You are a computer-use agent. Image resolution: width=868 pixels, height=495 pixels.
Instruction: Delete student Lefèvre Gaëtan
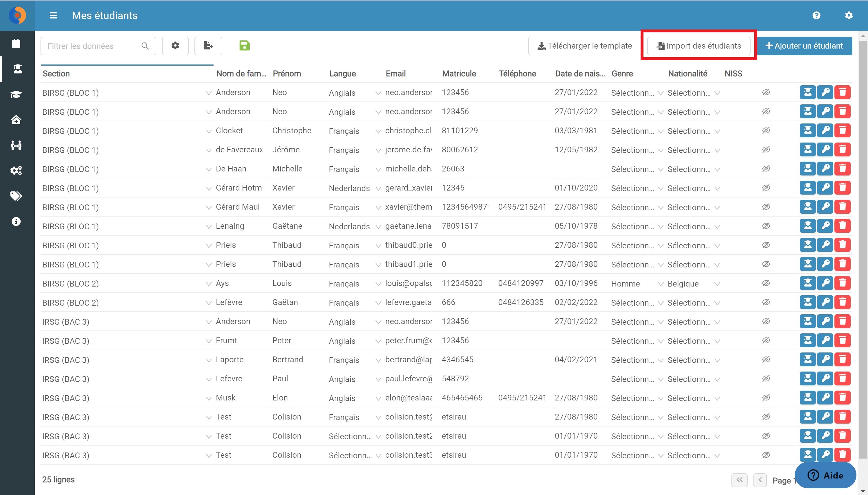pos(843,302)
